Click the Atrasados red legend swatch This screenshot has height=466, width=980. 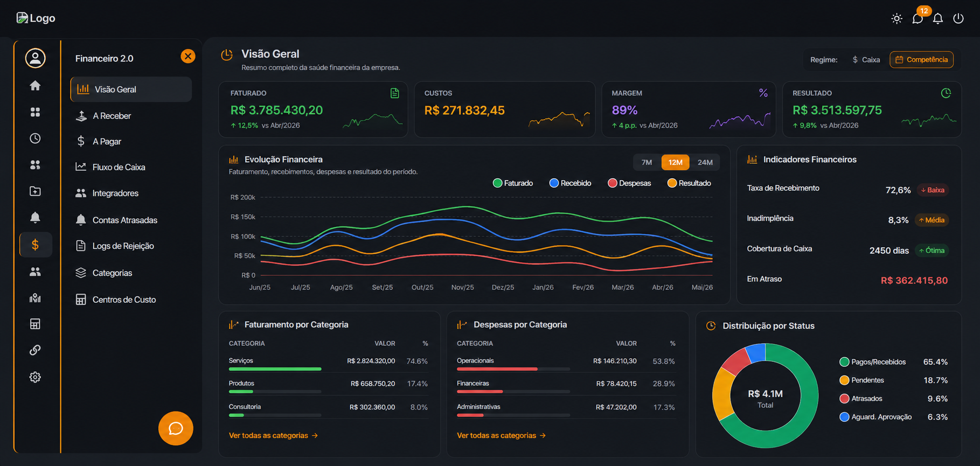pos(844,399)
